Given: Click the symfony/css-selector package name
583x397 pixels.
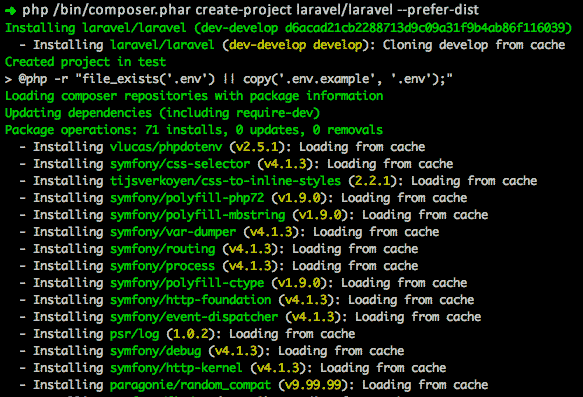Looking at the screenshot, I should (x=180, y=164).
